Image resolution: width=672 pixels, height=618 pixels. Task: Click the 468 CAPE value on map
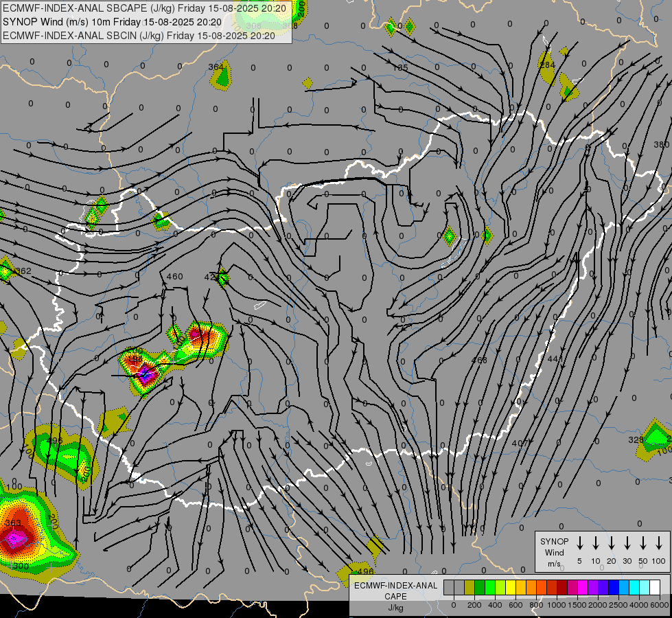tap(479, 360)
